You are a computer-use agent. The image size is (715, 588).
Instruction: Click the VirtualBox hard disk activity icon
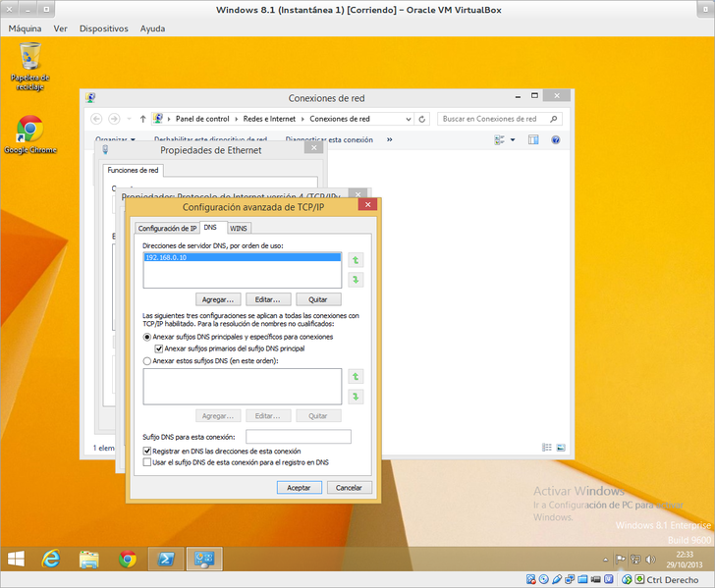tap(530, 579)
